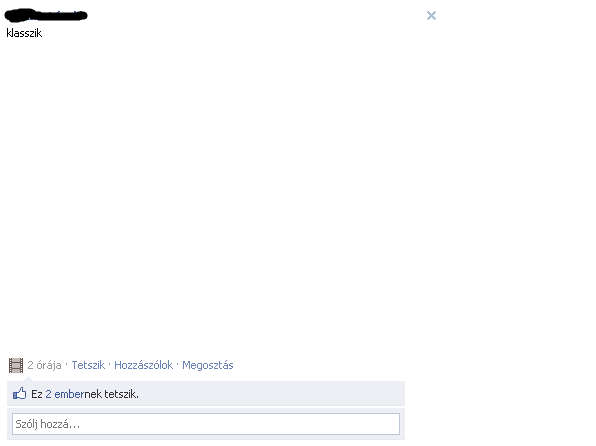Click Hozzászólok between Tetszik and Megosztás

click(x=143, y=365)
